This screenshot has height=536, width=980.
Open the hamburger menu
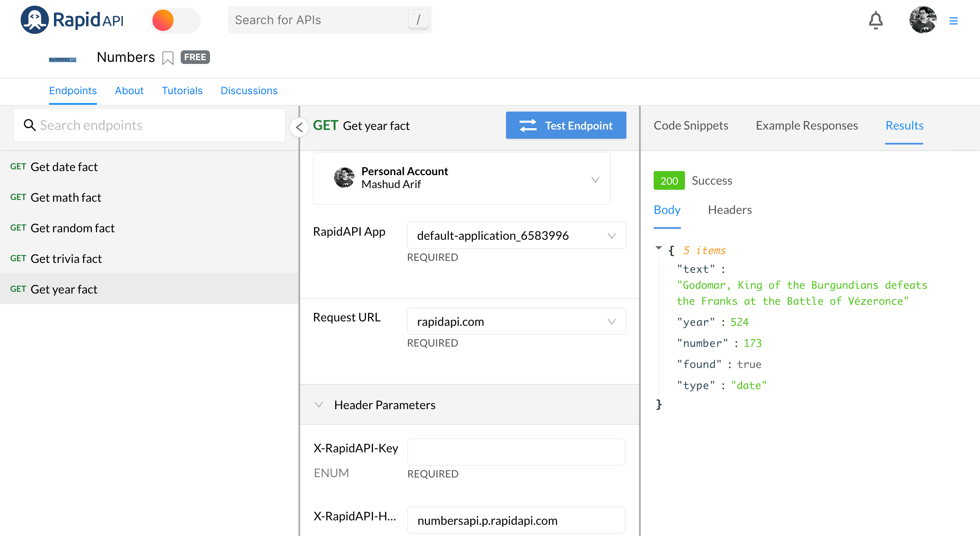click(x=953, y=21)
